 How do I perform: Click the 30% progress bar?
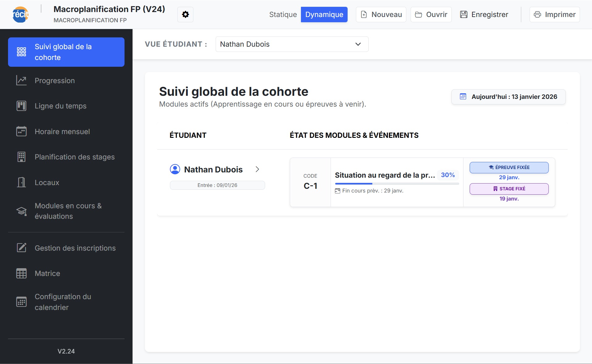(397, 184)
